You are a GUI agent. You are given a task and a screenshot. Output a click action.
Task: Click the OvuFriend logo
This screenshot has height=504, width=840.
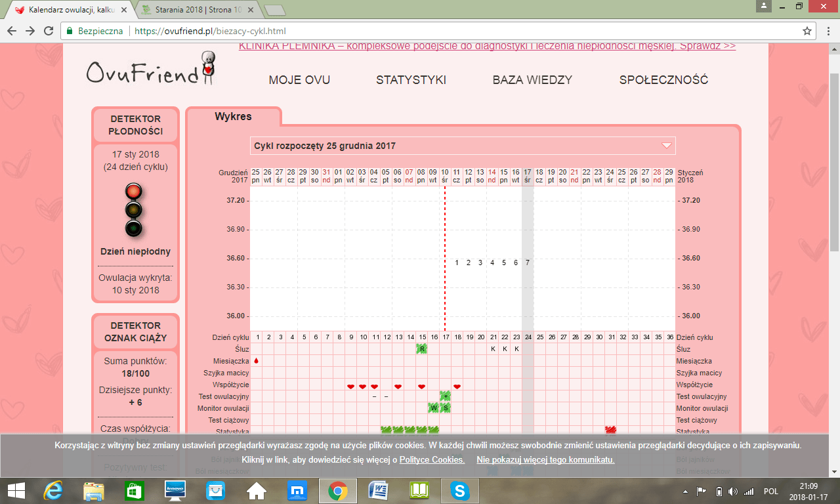click(x=150, y=70)
